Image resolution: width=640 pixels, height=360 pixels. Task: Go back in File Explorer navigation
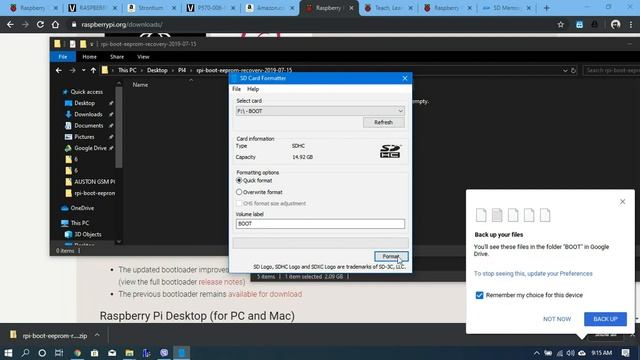click(59, 70)
